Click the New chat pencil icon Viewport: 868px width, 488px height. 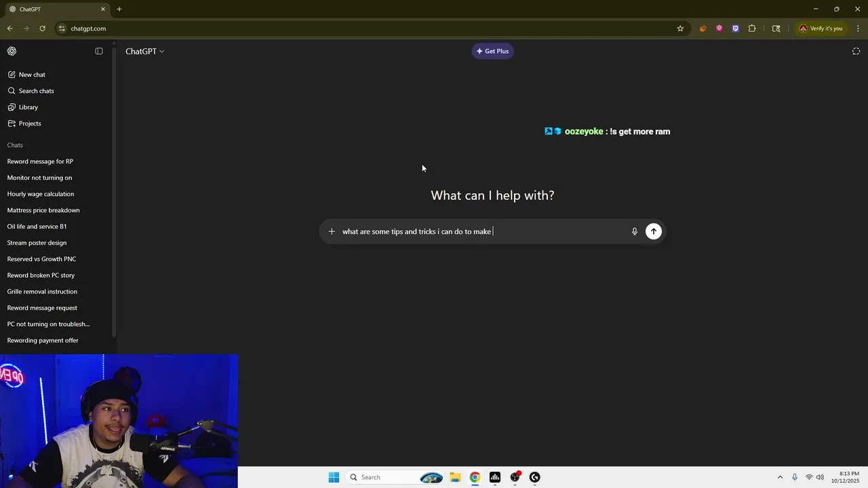point(12,75)
